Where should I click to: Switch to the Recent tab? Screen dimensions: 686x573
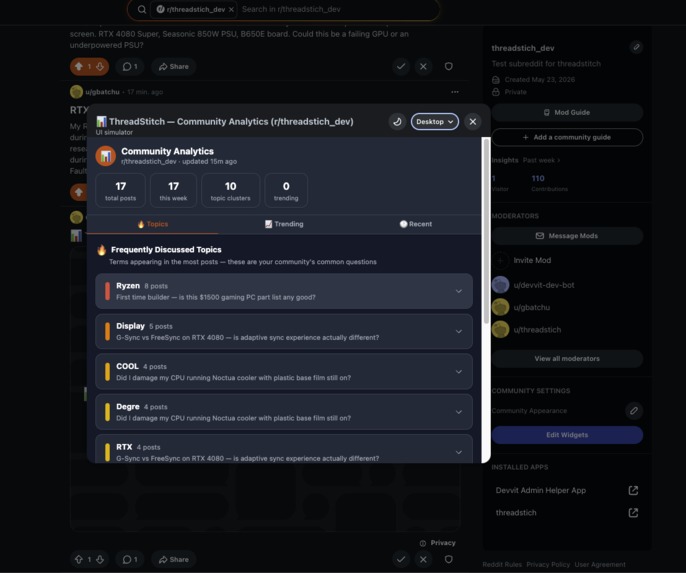(415, 224)
